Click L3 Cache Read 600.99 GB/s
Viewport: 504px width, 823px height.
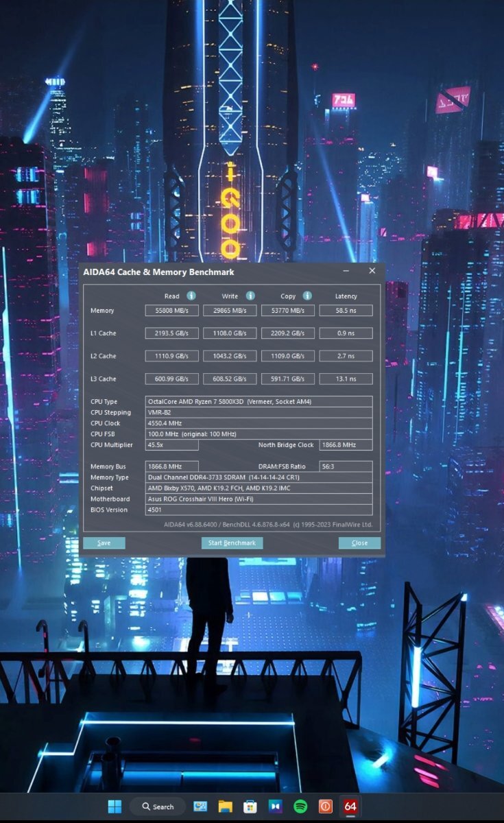pyautogui.click(x=171, y=379)
